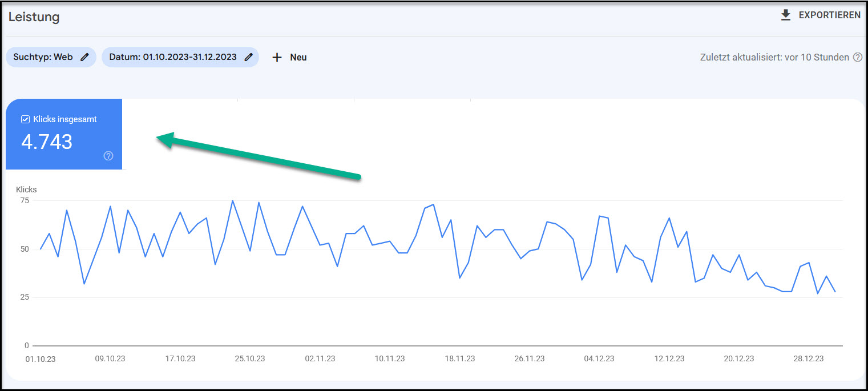Click the EXPORTIEREN button label
The width and height of the screenshot is (868, 391).
pyautogui.click(x=829, y=15)
